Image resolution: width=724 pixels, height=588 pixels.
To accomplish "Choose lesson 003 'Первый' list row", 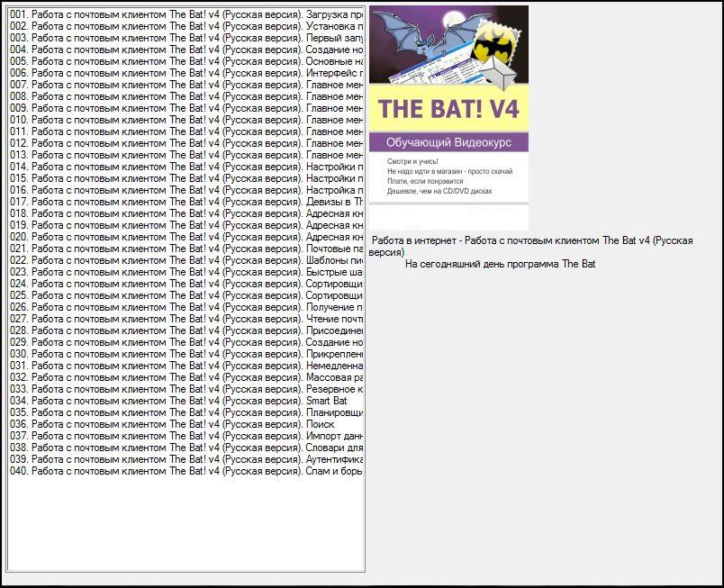I will coord(186,38).
